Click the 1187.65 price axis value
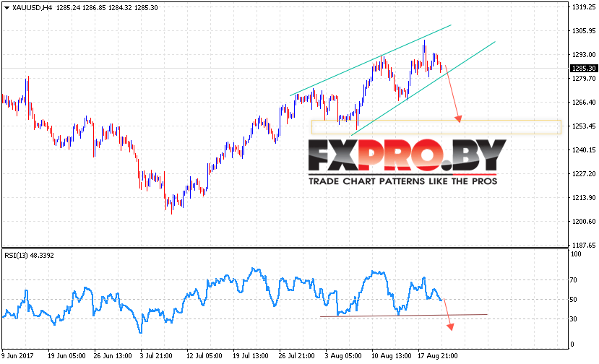Screen dimensions: 599x364 (x=584, y=245)
